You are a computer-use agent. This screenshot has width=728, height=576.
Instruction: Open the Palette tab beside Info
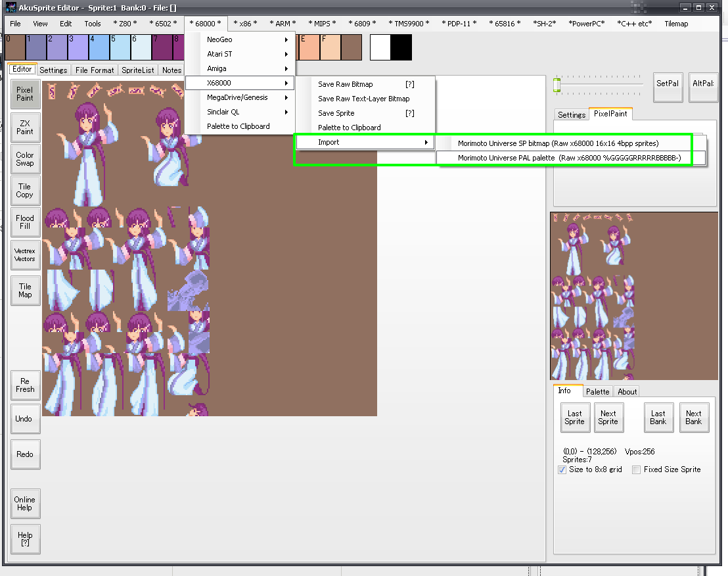[x=597, y=392]
